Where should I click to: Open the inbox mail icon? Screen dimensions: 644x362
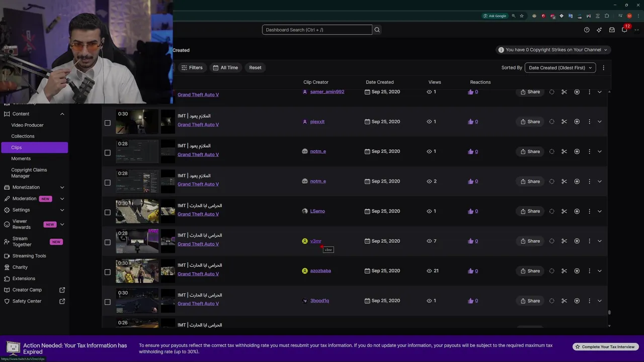tap(612, 30)
